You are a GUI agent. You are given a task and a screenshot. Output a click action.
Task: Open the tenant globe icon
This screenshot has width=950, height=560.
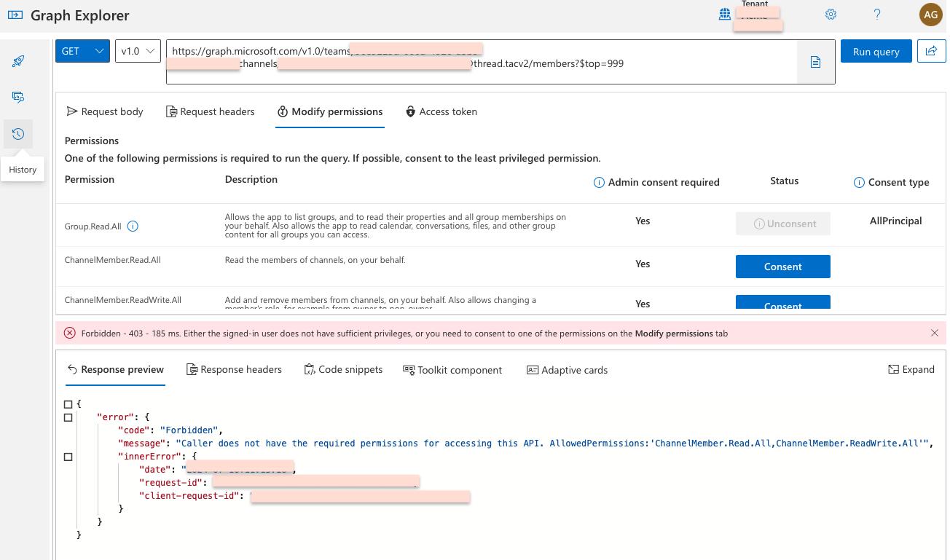click(x=724, y=15)
